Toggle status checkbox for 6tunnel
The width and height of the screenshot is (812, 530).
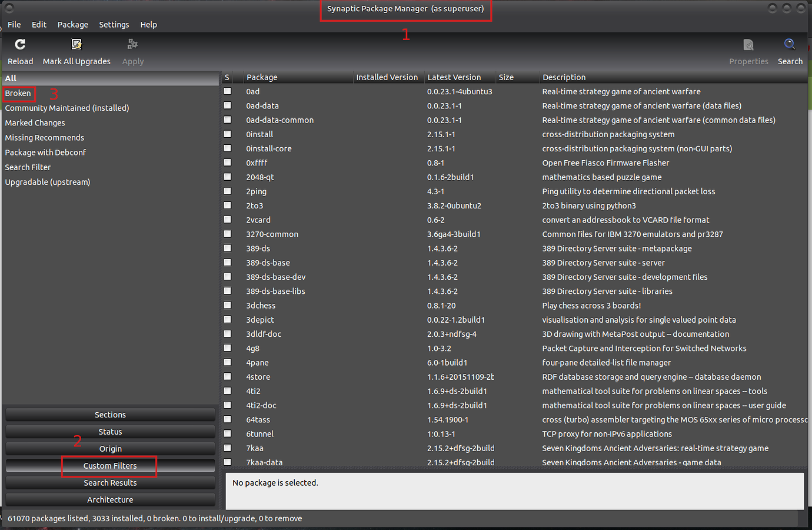[228, 433]
